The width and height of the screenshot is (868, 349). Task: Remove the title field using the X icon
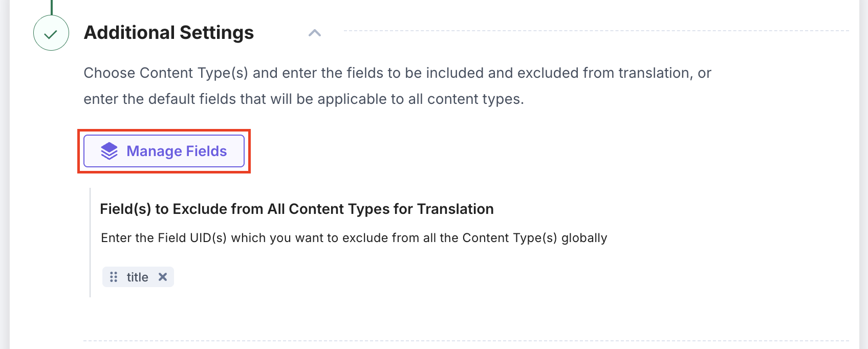tap(163, 277)
